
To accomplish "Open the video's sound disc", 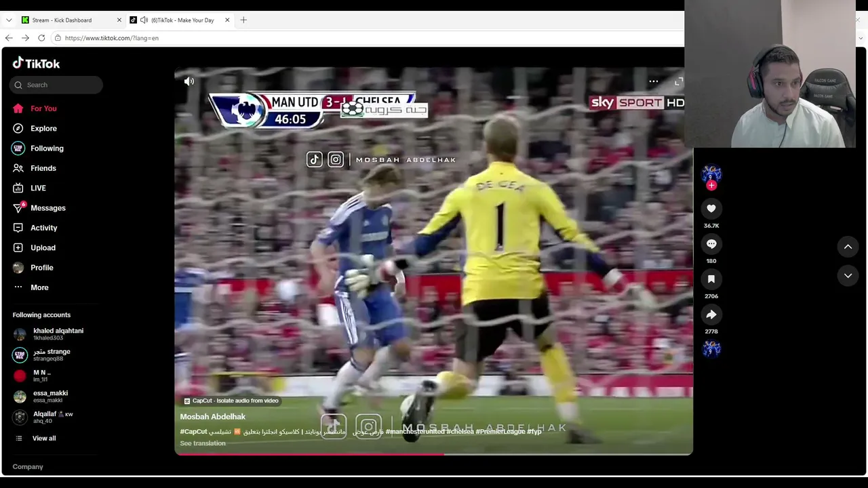I will tap(711, 349).
